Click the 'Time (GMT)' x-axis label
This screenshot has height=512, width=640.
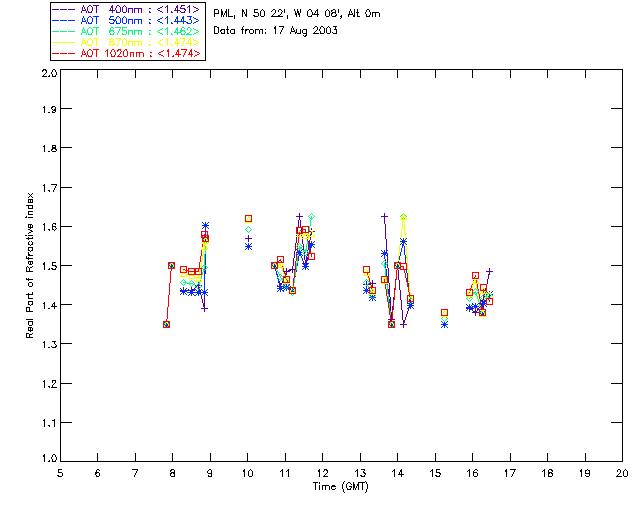click(x=340, y=486)
